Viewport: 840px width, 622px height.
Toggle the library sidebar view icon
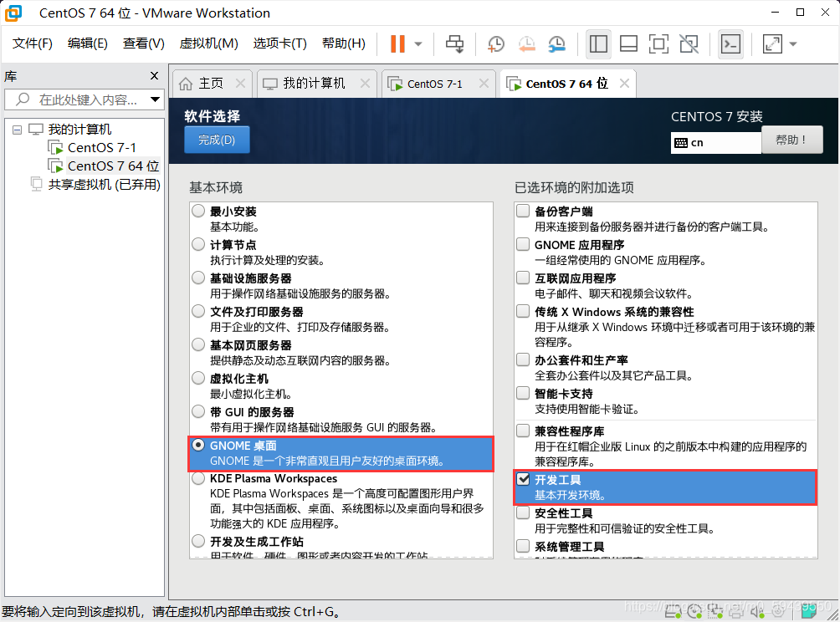click(598, 44)
